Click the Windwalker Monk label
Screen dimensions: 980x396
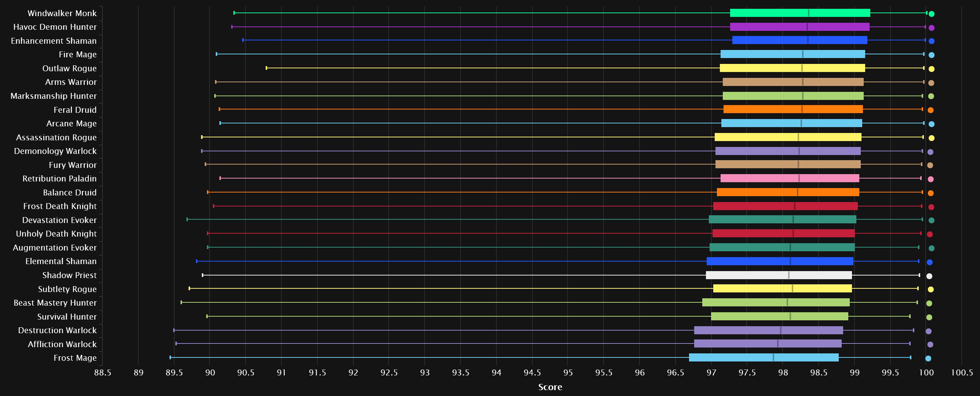point(62,13)
